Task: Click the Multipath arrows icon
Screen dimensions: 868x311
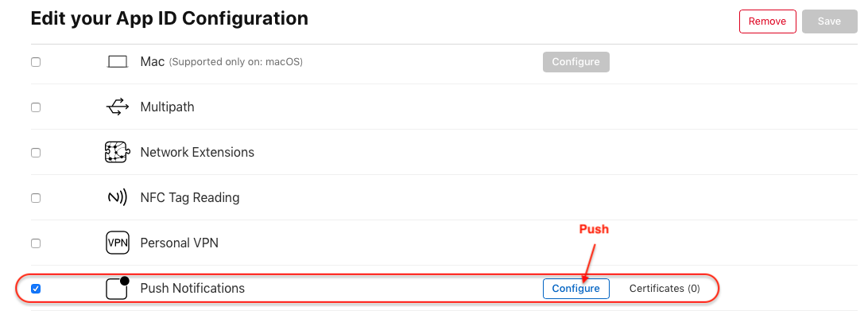Action: click(x=117, y=107)
